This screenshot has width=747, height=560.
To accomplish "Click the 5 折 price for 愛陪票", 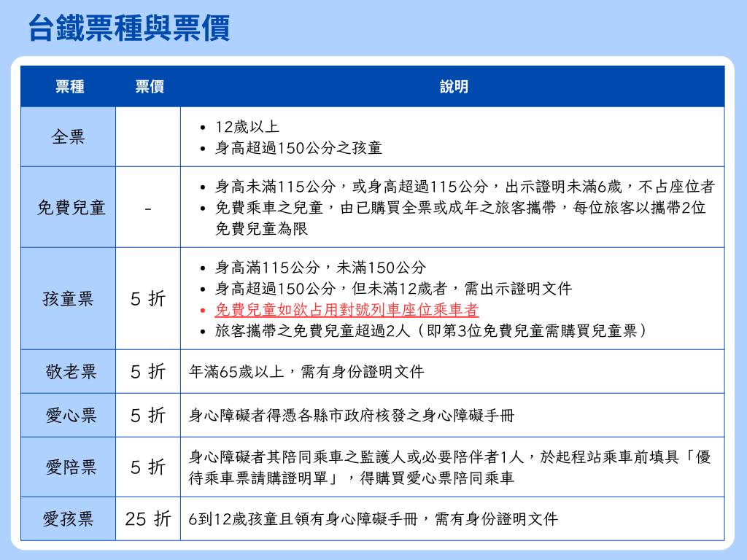I will pos(148,467).
